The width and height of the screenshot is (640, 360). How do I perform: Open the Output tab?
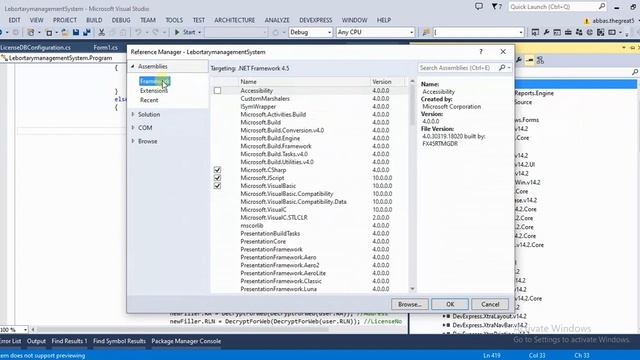[36, 341]
